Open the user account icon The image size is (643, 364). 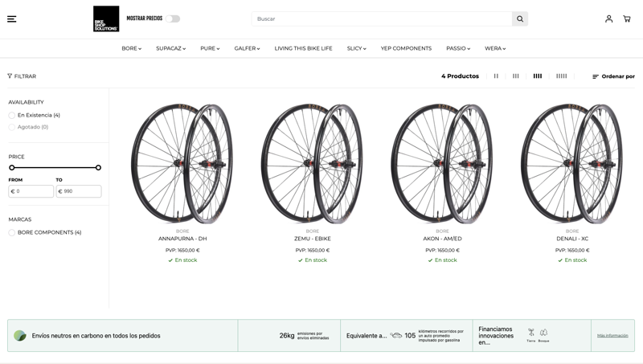tap(609, 18)
